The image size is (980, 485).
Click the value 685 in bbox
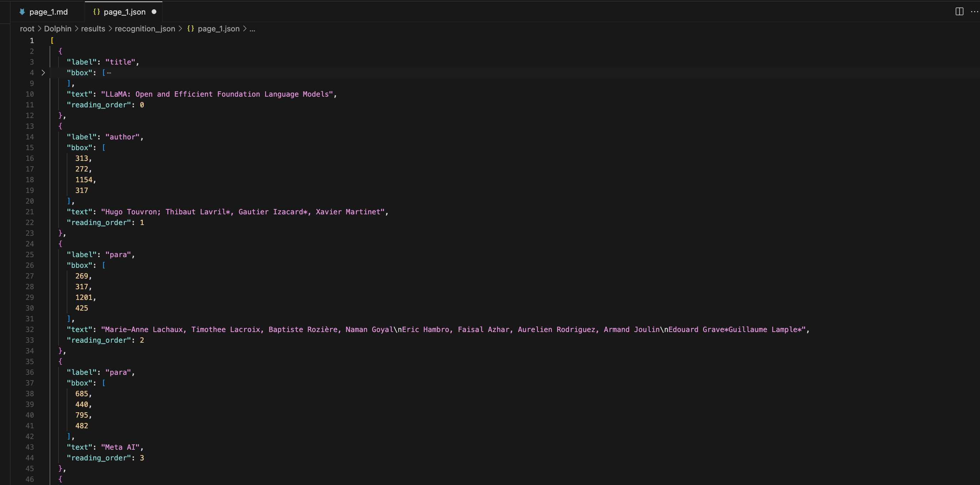(81, 394)
